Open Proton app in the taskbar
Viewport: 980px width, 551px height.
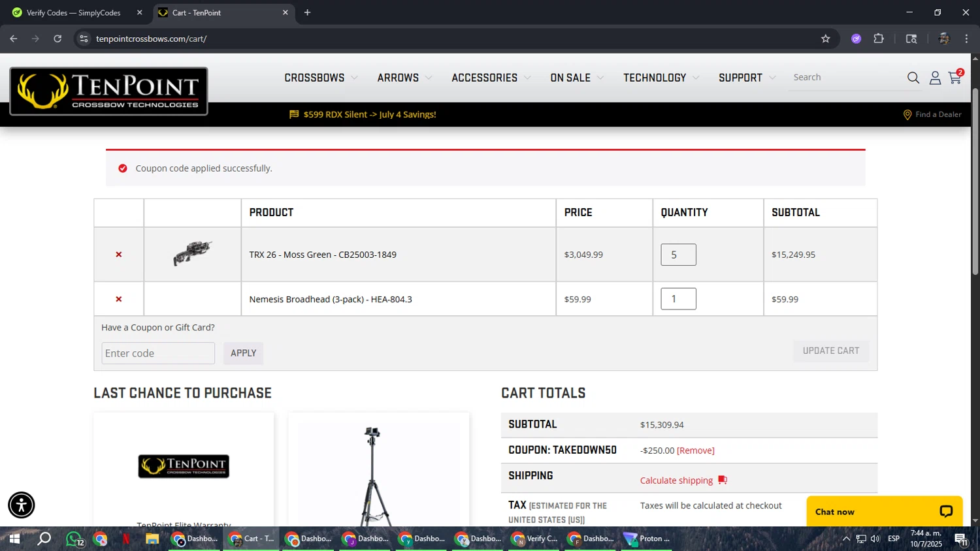646,539
